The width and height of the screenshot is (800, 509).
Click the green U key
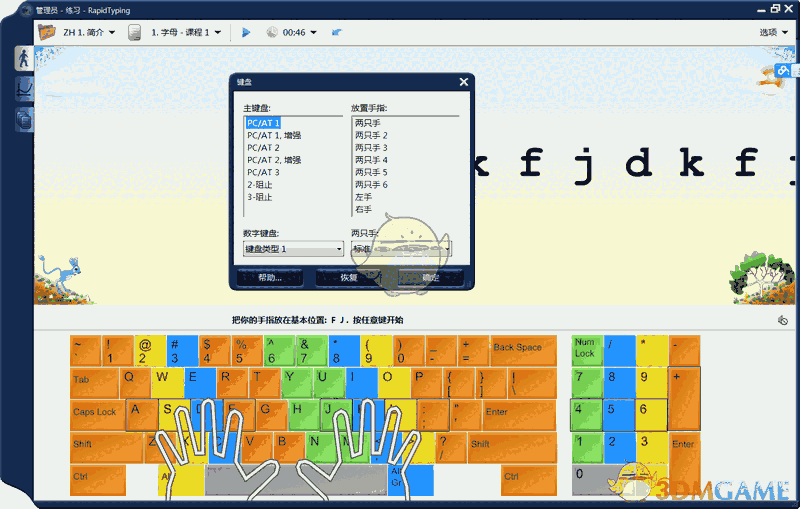click(x=329, y=383)
